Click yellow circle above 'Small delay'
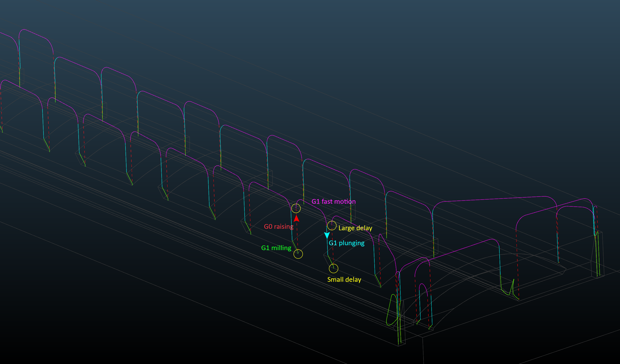 (333, 268)
